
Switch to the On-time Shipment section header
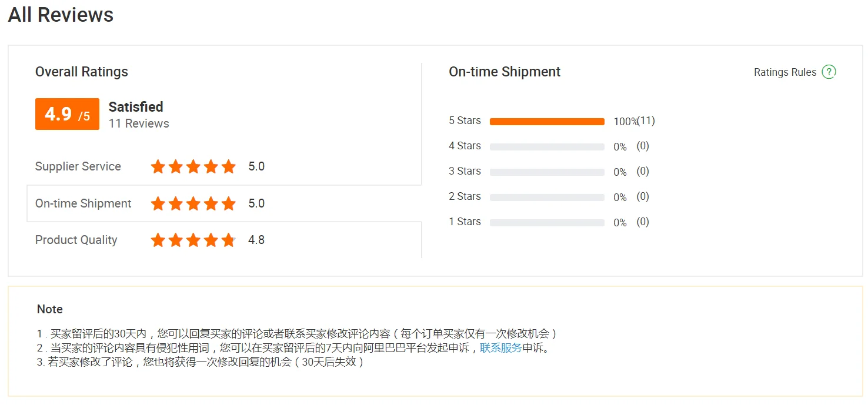tap(504, 72)
